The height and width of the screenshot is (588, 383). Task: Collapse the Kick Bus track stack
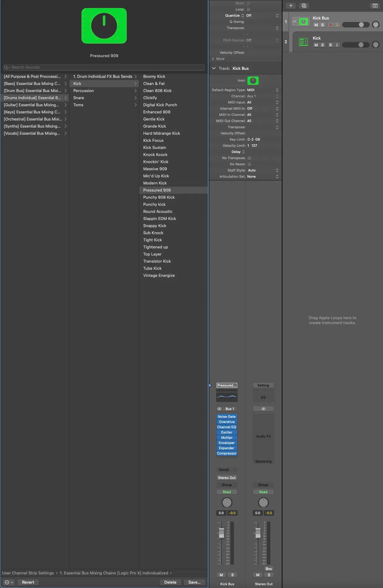[295, 22]
